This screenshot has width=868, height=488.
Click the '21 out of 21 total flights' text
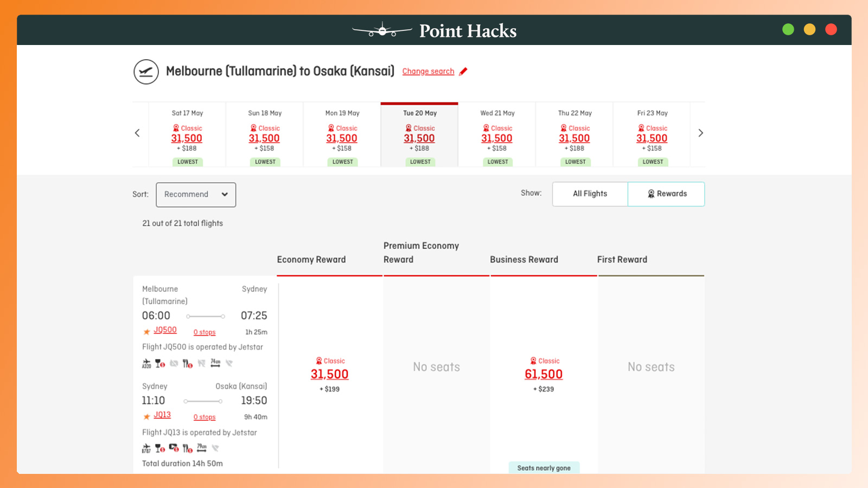182,223
